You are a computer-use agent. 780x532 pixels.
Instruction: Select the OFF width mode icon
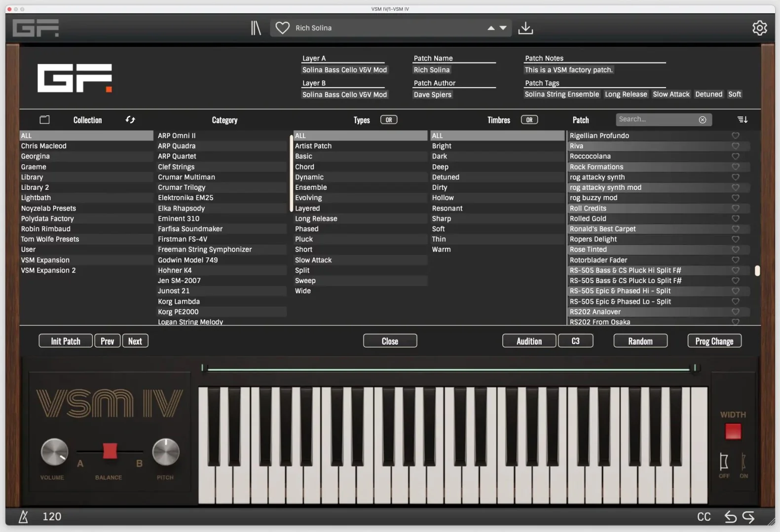click(724, 462)
